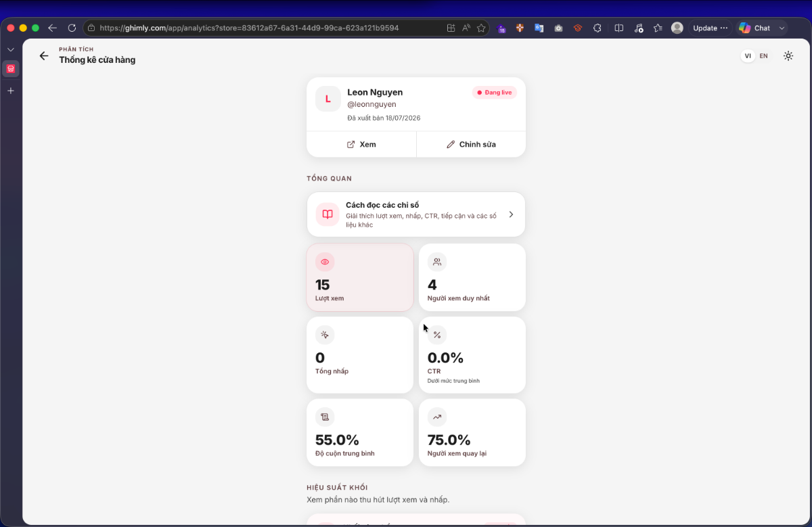Click the cursor-click icon on Tổng nhấp
This screenshot has height=527, width=812.
(x=325, y=335)
